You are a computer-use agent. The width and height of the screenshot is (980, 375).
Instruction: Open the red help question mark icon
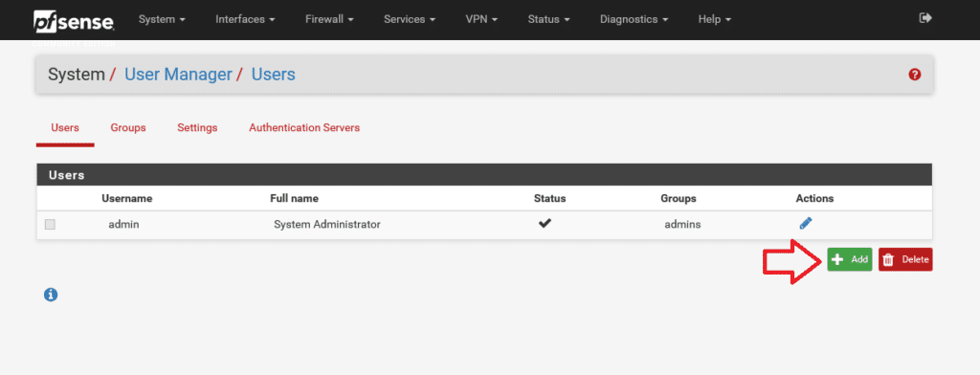(x=914, y=75)
